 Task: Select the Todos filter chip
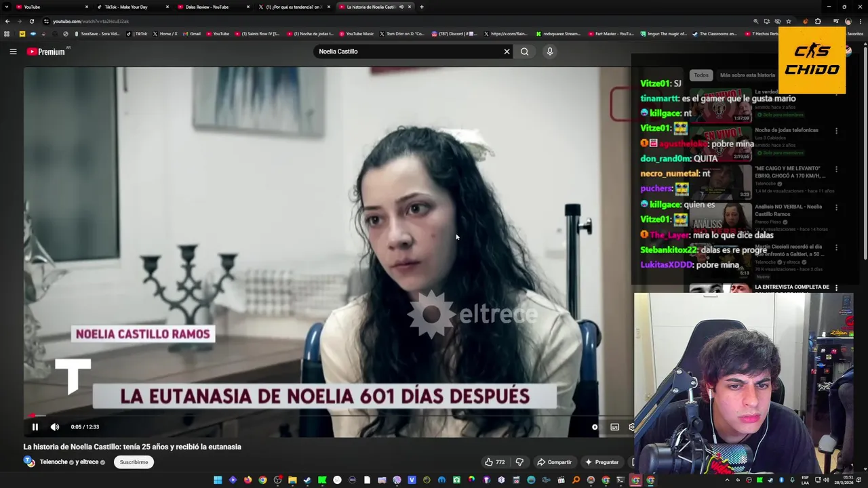pyautogui.click(x=701, y=75)
